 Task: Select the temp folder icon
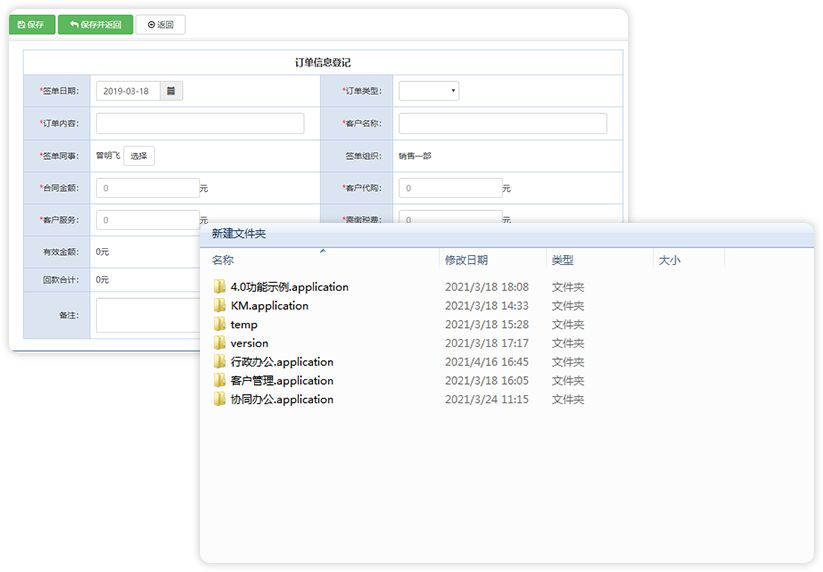219,324
